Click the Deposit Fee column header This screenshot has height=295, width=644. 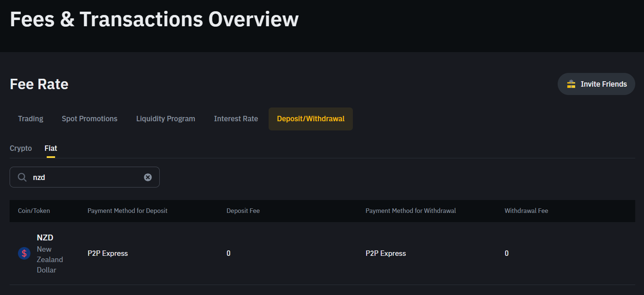coord(243,211)
